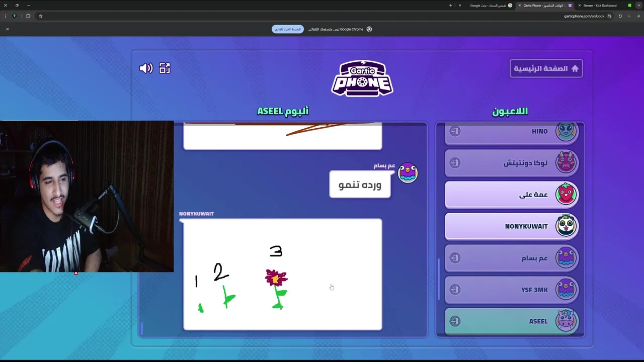644x362 pixels.
Task: Select player لوكا دونتيتش row
Action: click(x=512, y=163)
